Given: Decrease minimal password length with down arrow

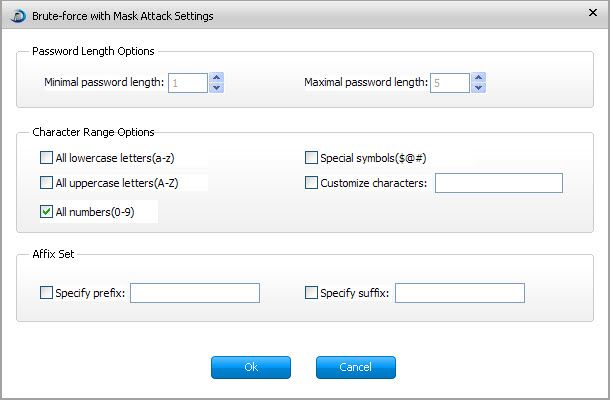Looking at the screenshot, I should pyautogui.click(x=217, y=88).
